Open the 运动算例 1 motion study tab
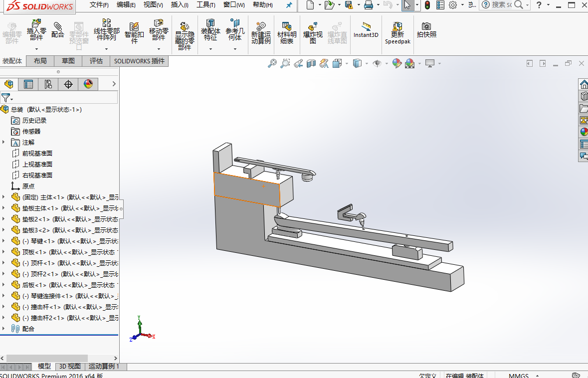 click(x=104, y=367)
